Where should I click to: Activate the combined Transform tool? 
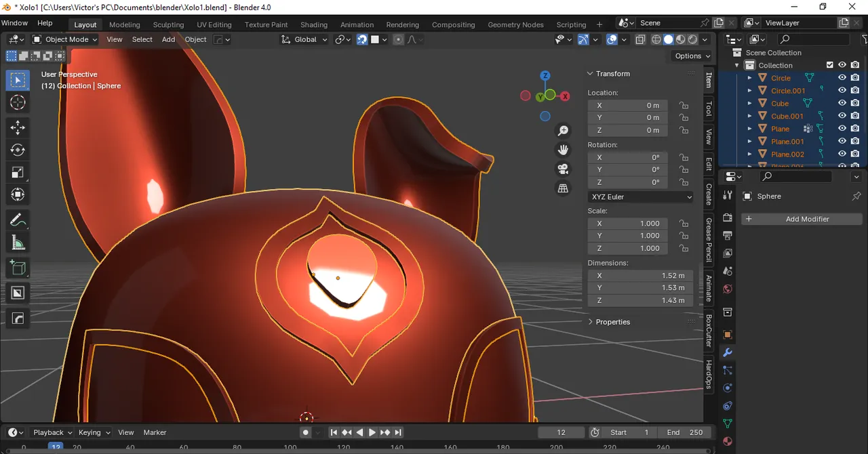click(x=18, y=195)
